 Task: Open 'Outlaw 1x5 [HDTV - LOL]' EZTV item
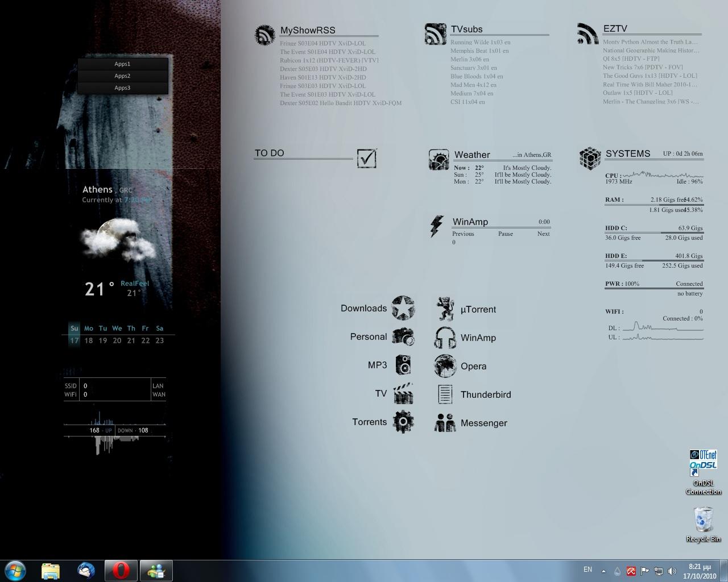[x=638, y=93]
